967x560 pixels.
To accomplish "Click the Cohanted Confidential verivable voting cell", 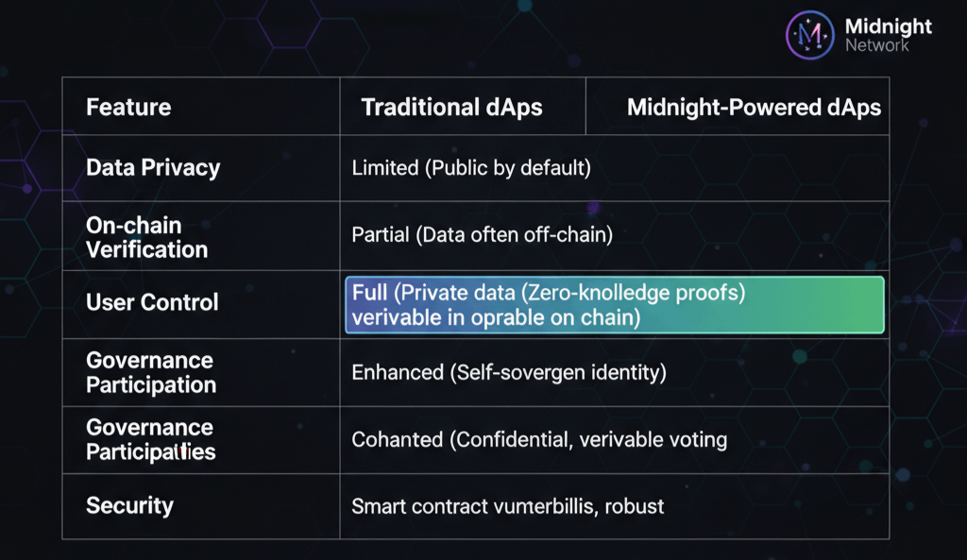I will (539, 439).
